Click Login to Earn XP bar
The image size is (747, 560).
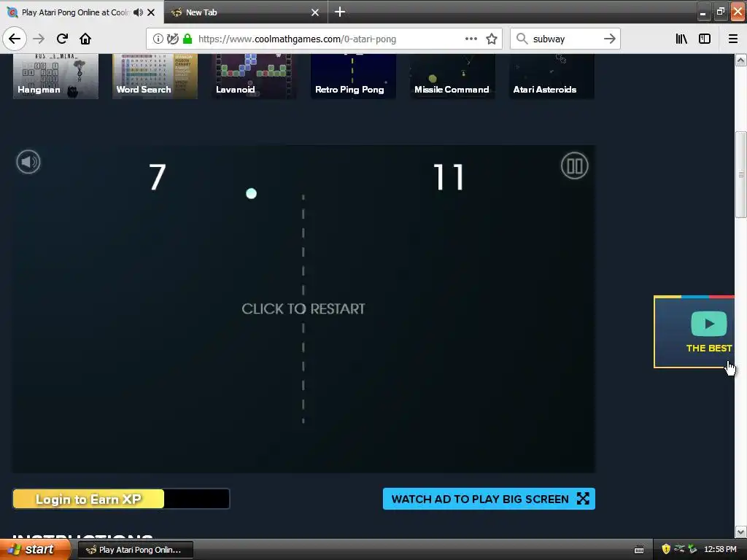[121, 499]
